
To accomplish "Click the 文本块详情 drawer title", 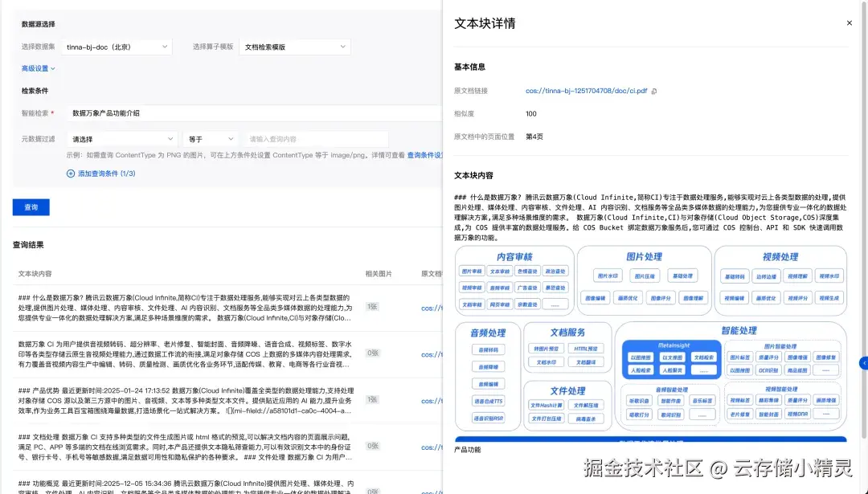I will pos(485,23).
